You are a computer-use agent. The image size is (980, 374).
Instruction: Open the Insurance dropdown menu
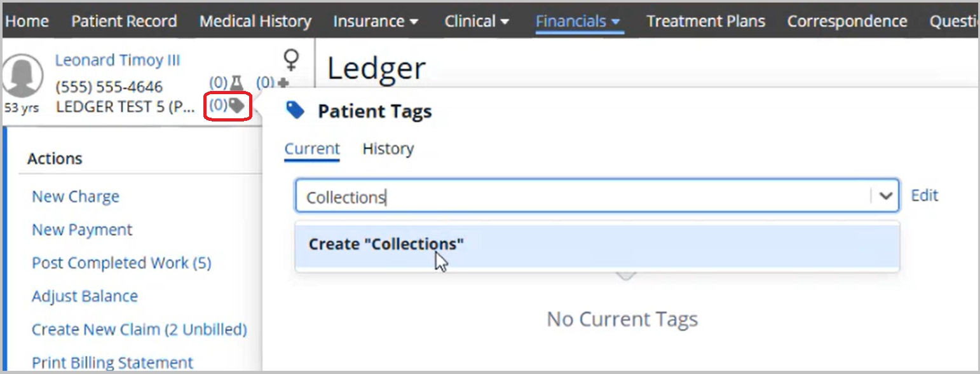tap(376, 21)
